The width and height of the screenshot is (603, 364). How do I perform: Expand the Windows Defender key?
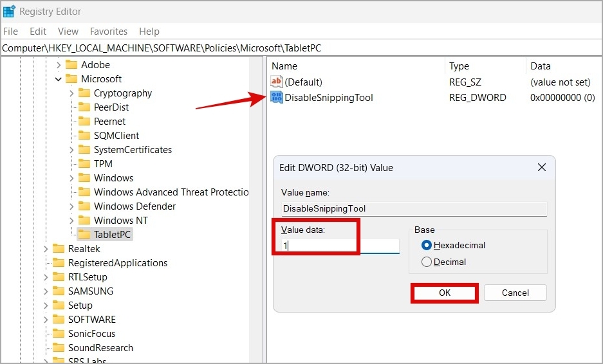click(71, 206)
